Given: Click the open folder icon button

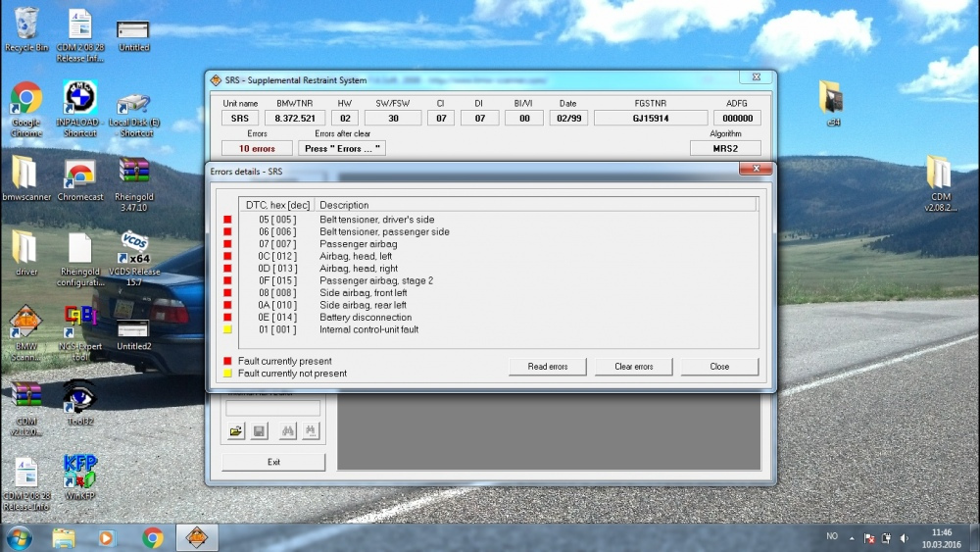Looking at the screenshot, I should (236, 431).
